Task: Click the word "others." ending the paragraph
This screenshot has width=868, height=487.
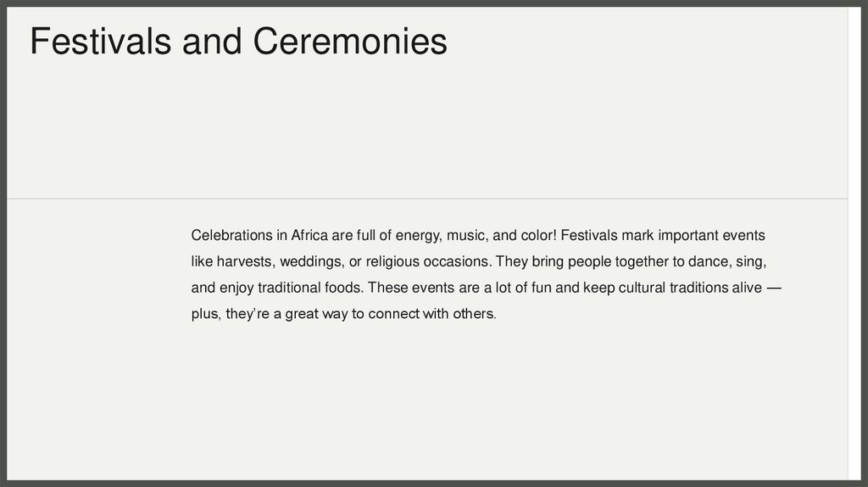Action: 474,314
